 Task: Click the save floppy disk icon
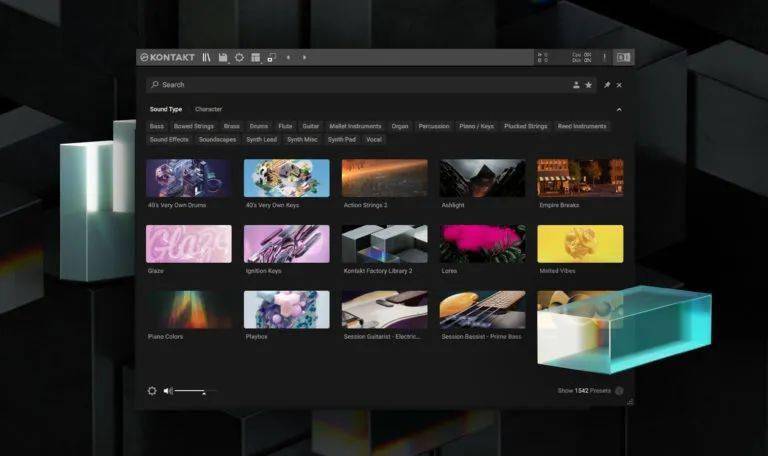click(223, 57)
